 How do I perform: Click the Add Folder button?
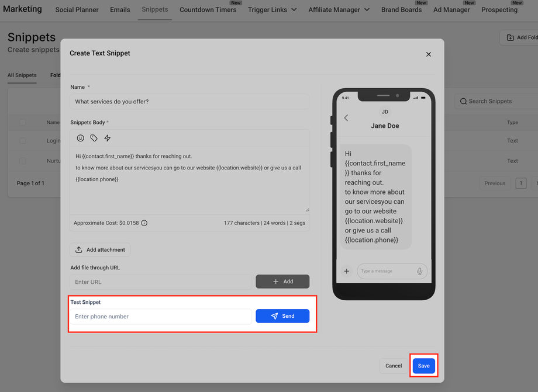click(x=519, y=37)
